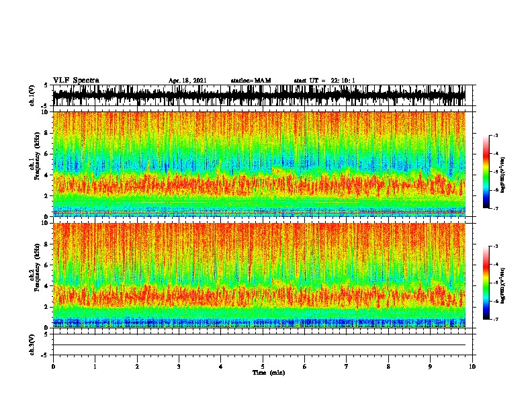The image size is (532, 411).
Task: Click the ch.1(V) axis label at top
Action: point(32,95)
